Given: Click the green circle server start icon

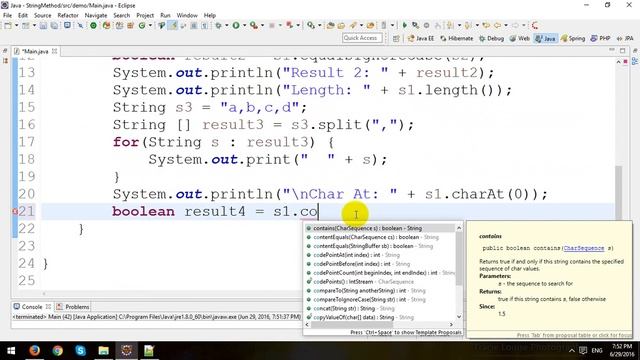Looking at the screenshot, I should [93, 25].
